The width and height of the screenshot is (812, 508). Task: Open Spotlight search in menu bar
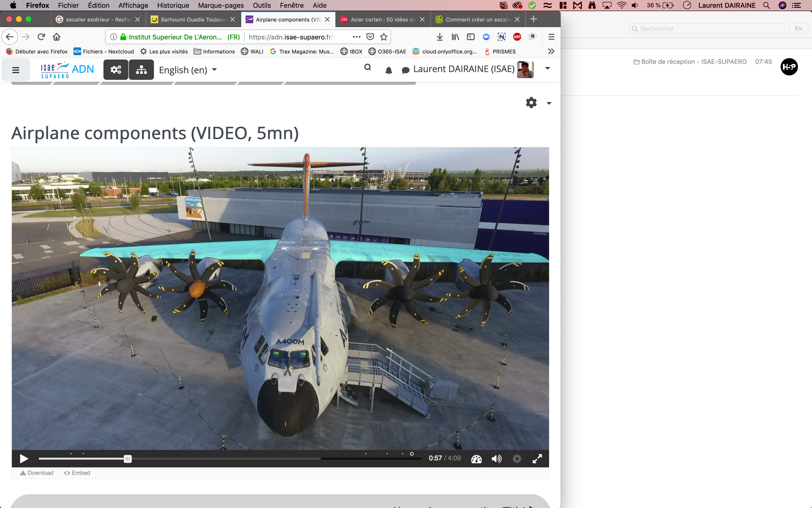click(x=766, y=5)
